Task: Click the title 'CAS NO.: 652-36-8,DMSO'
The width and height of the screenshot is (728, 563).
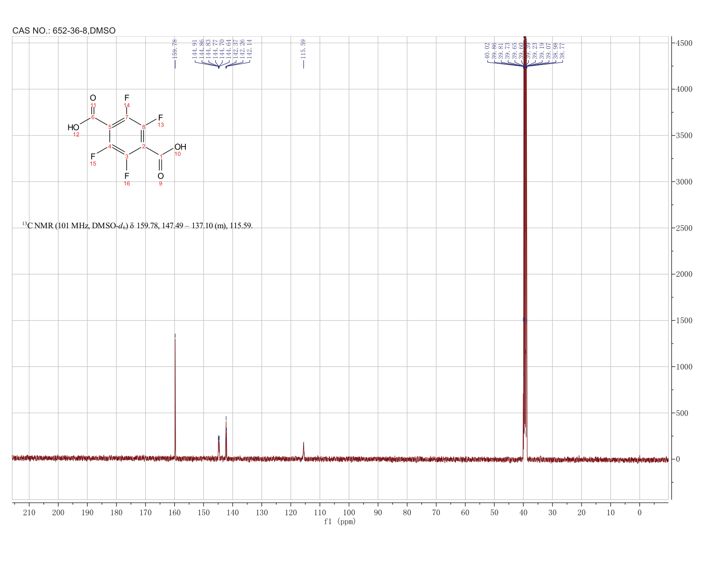Action: pos(64,31)
